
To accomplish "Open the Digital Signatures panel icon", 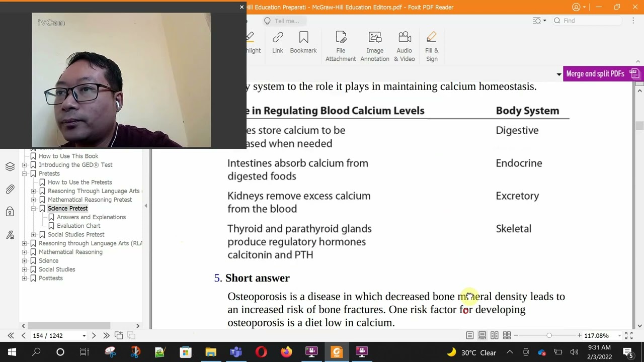I will coord(10,235).
